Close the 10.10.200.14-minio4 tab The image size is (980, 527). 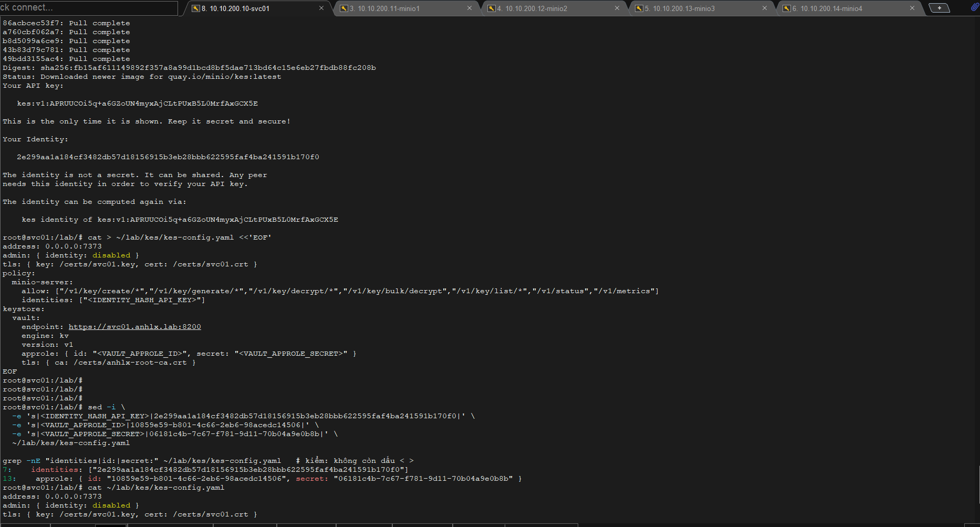(x=912, y=8)
